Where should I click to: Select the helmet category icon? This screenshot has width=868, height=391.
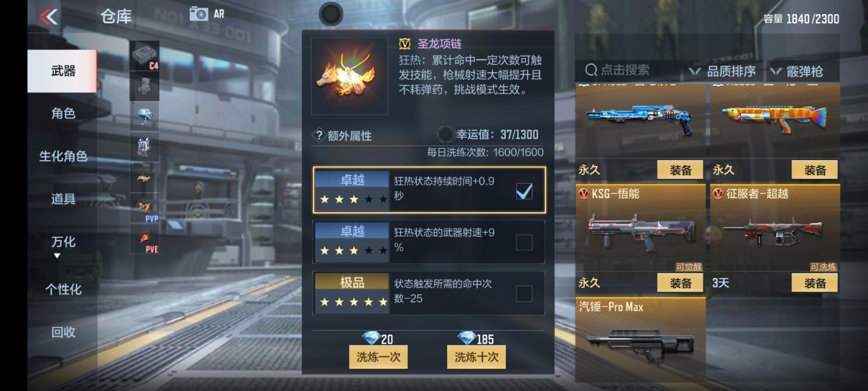tap(144, 117)
